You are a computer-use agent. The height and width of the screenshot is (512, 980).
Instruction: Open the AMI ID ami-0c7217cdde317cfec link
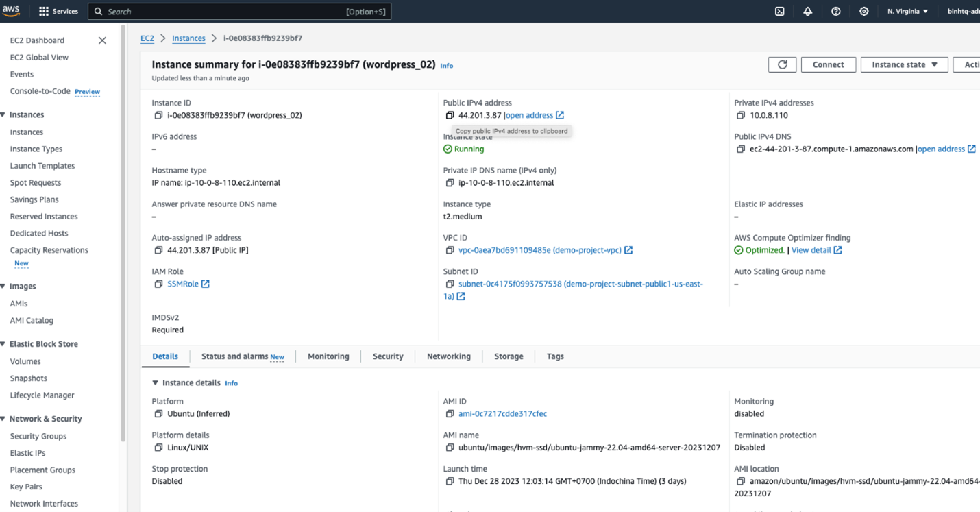(502, 414)
